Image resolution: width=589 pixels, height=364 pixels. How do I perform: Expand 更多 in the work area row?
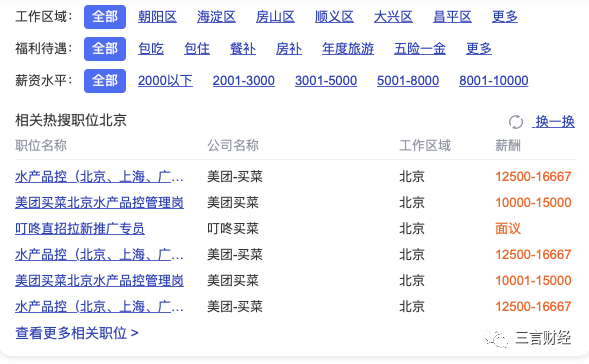(505, 17)
